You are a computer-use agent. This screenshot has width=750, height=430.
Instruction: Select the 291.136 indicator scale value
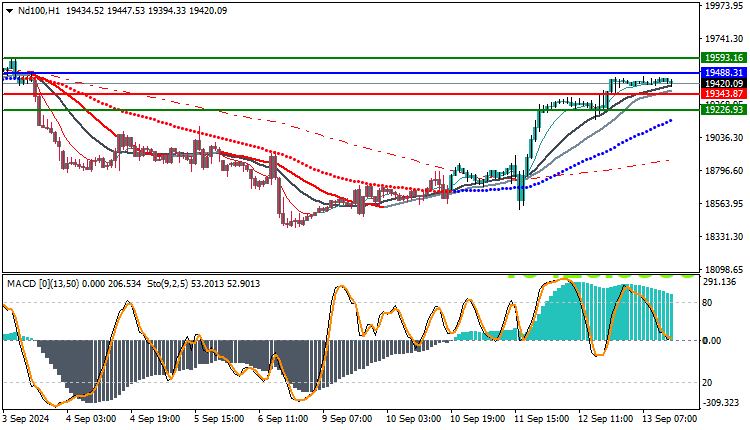tap(719, 282)
